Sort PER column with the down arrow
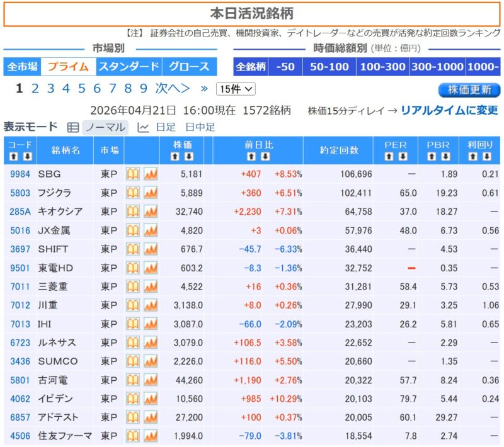Viewport: 504px width, 447px height. [403, 156]
